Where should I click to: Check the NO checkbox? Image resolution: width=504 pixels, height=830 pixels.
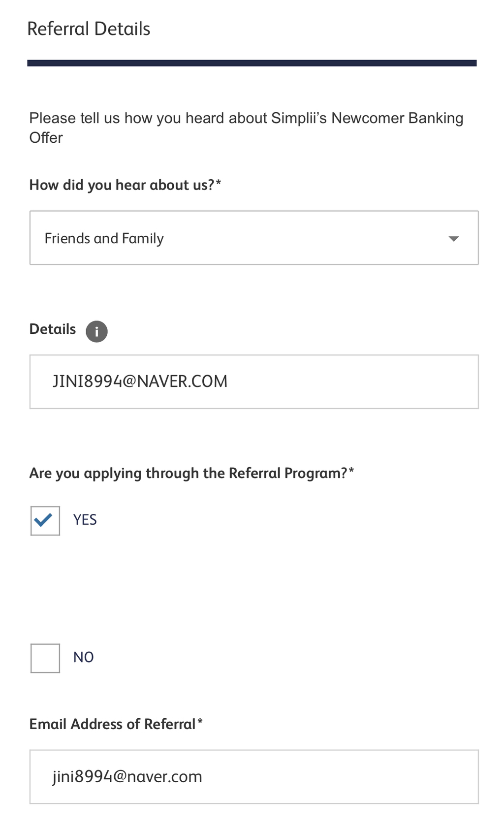[x=45, y=658]
